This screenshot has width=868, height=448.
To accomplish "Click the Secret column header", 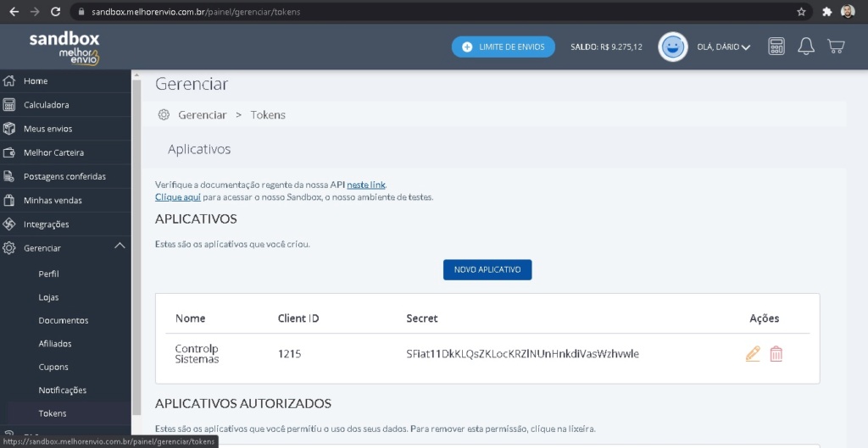I will [422, 318].
